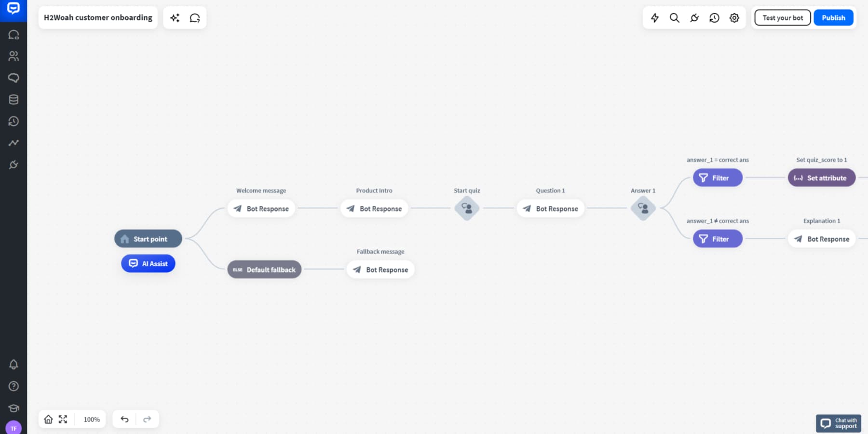The width and height of the screenshot is (868, 434).
Task: Open the flow settings gear icon
Action: pyautogui.click(x=734, y=17)
